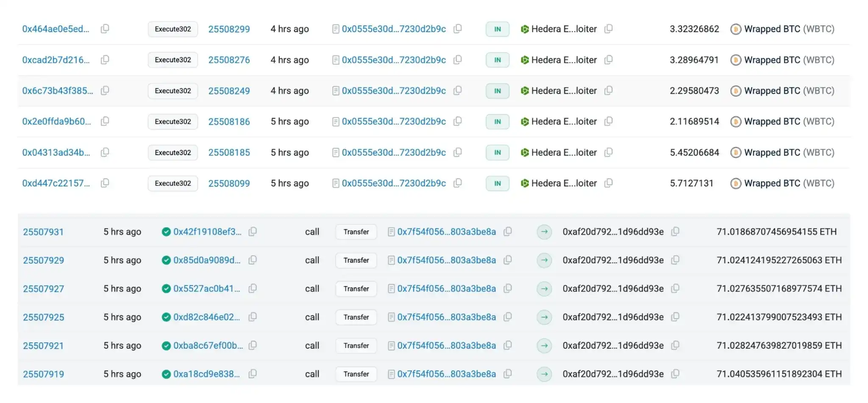Viewport: 868px width, 403px height.
Task: Open block 25508249 link
Action: (229, 91)
